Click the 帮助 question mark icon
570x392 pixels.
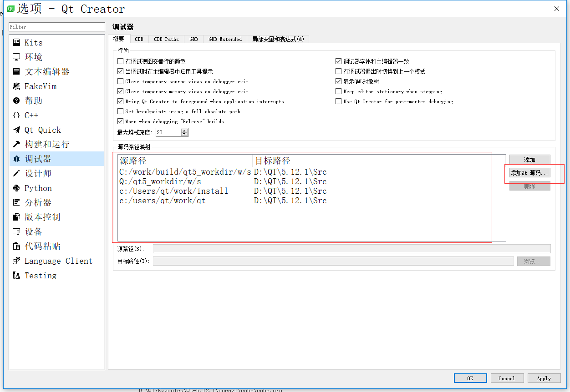pyautogui.click(x=16, y=101)
